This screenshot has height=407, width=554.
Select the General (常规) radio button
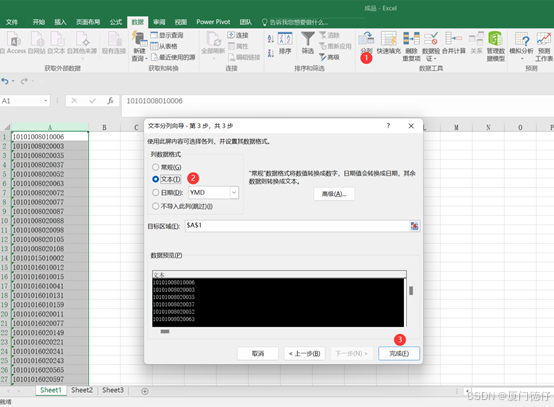pyautogui.click(x=155, y=167)
